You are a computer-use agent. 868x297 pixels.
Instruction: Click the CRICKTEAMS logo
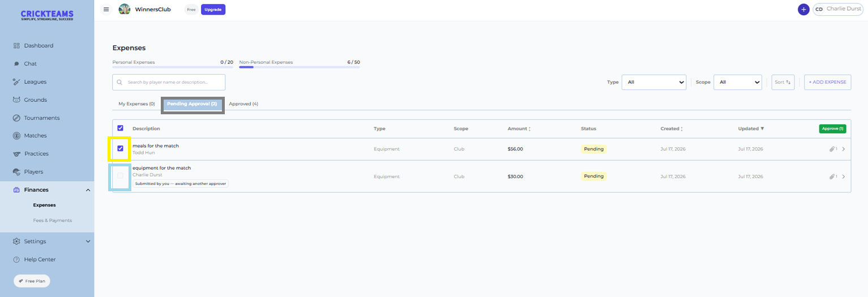click(x=47, y=15)
